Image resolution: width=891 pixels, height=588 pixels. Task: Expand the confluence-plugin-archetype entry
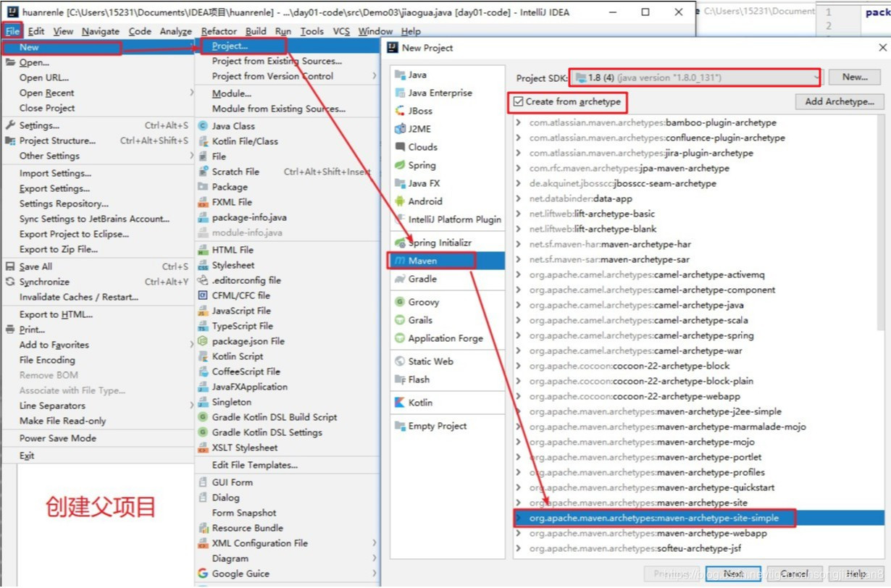(519, 138)
